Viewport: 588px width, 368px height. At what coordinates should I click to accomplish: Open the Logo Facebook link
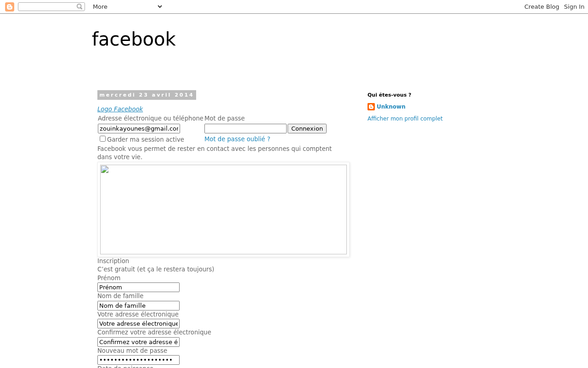tap(120, 109)
